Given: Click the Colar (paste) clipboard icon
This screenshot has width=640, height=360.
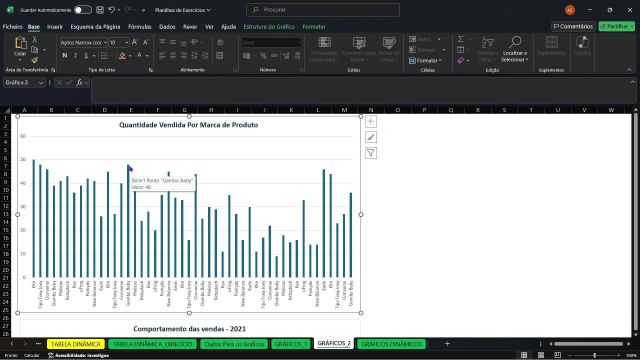Looking at the screenshot, I should (x=20, y=42).
